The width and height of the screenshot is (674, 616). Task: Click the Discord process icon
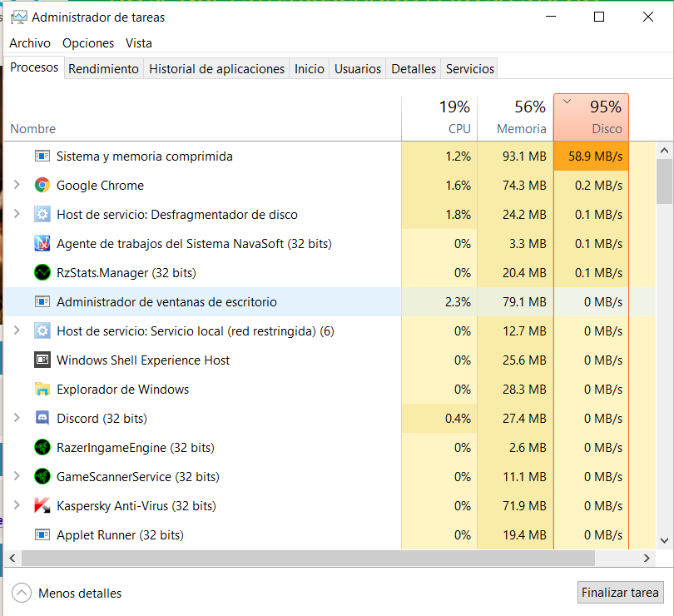[x=42, y=418]
